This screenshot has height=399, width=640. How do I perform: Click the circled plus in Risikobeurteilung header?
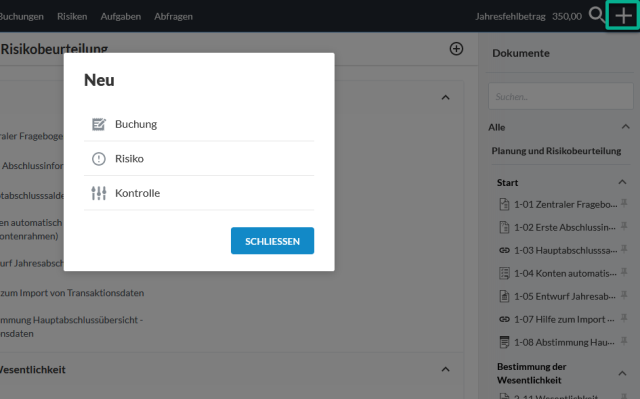coord(456,49)
